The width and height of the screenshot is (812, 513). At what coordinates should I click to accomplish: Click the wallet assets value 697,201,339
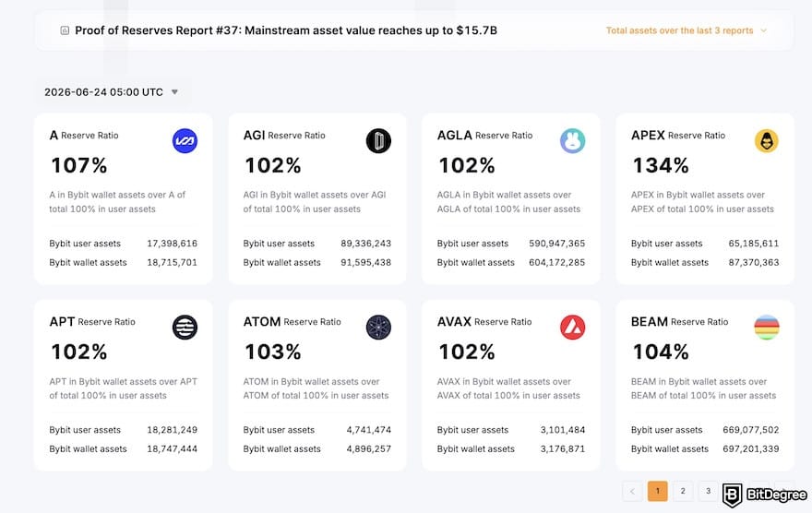coord(750,448)
